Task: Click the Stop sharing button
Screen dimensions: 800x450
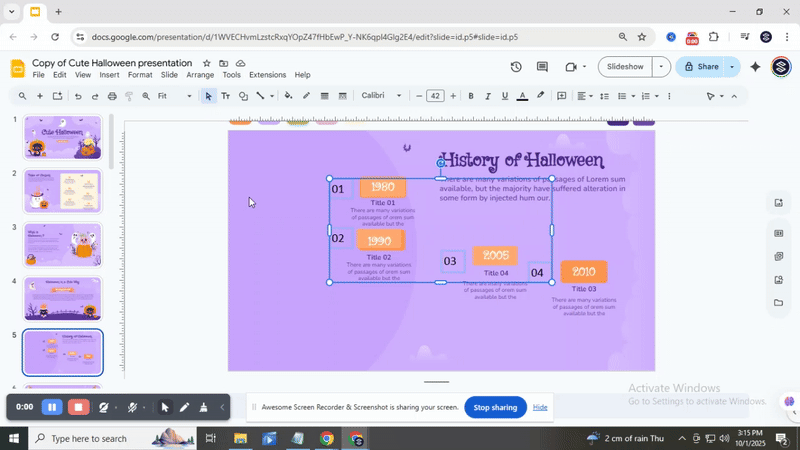Action: [495, 407]
